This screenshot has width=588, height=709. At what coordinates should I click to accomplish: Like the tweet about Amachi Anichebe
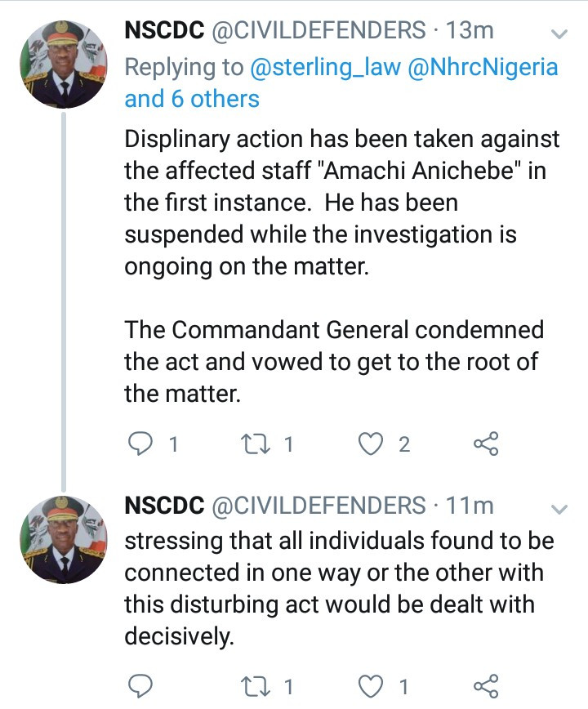click(371, 444)
